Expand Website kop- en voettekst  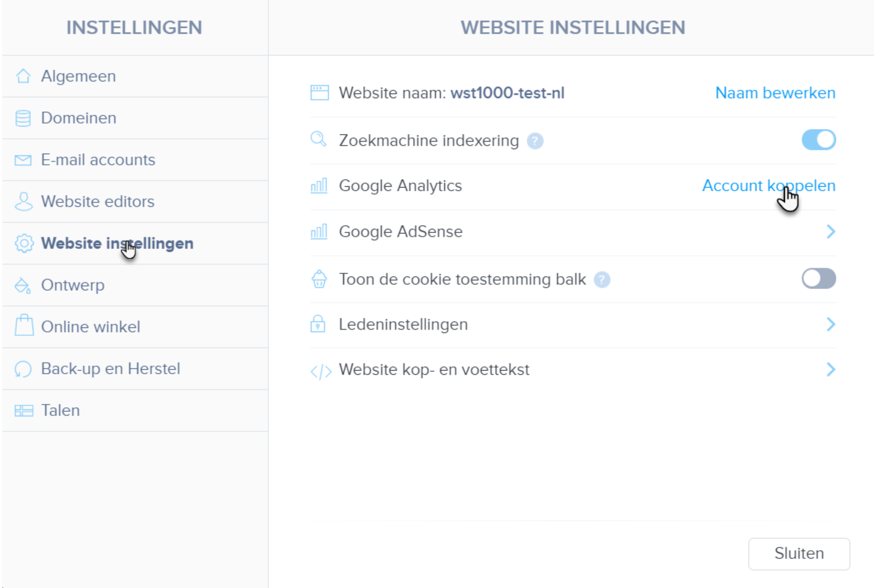point(831,370)
